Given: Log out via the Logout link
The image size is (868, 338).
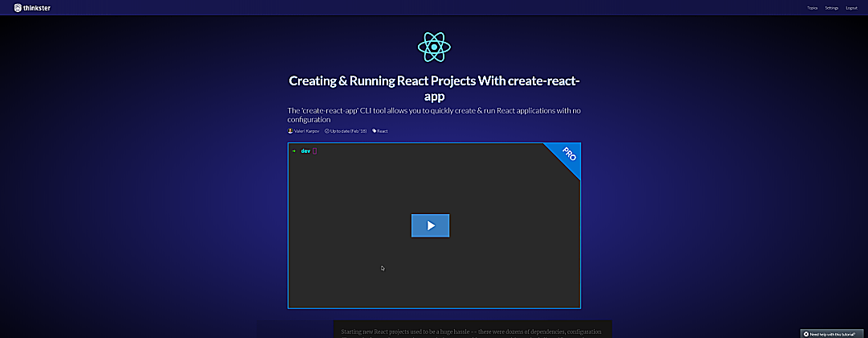Looking at the screenshot, I should pyautogui.click(x=851, y=8).
